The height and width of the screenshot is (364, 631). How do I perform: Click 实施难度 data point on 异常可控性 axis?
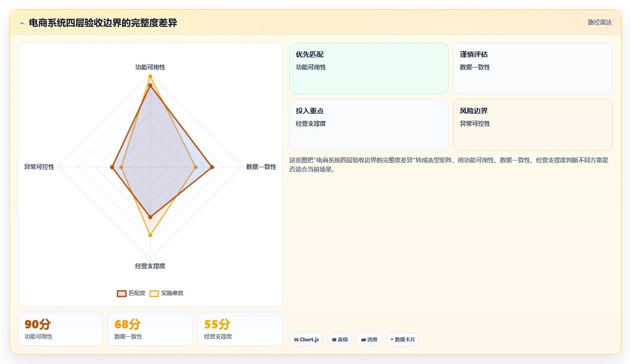point(121,167)
